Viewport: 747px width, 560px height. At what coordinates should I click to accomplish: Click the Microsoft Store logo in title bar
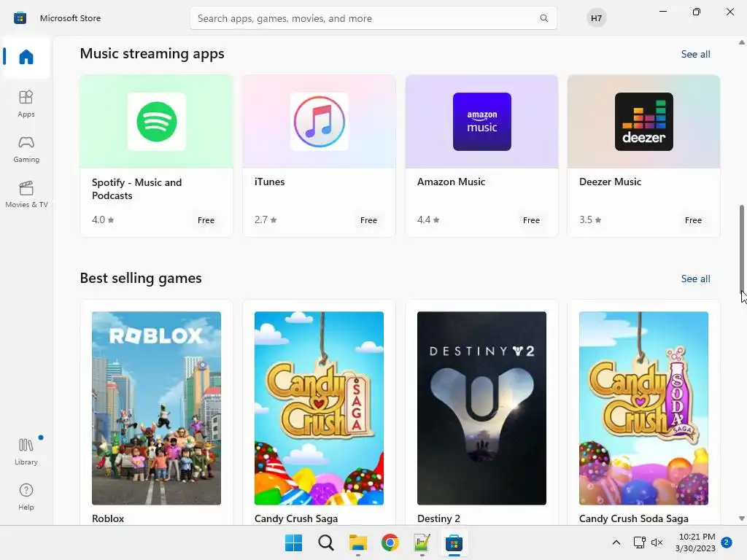click(x=20, y=18)
